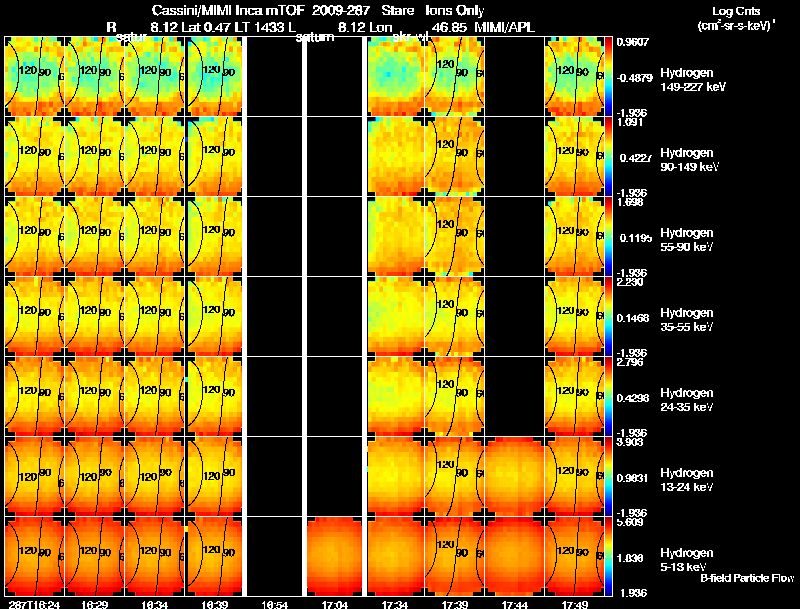The image size is (800, 609).
Task: Select the 55-90 keV panel at 17:49
Action: [574, 237]
